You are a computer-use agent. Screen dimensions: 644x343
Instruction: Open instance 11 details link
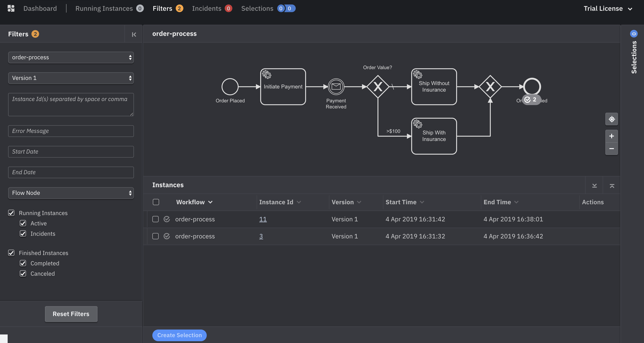263,219
